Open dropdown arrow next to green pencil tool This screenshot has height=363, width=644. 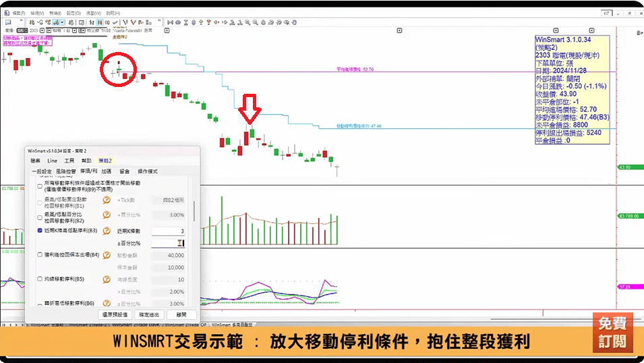tap(62, 22)
